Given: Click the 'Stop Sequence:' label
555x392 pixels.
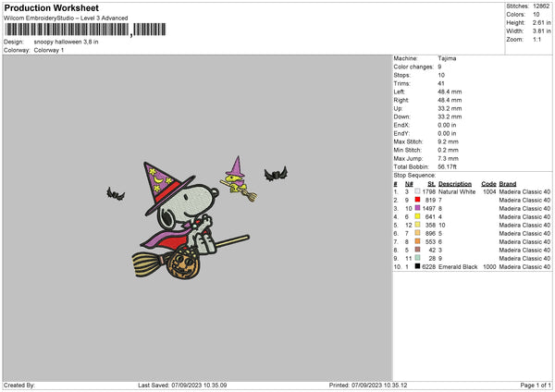Looking at the screenshot, I should coord(414,175).
